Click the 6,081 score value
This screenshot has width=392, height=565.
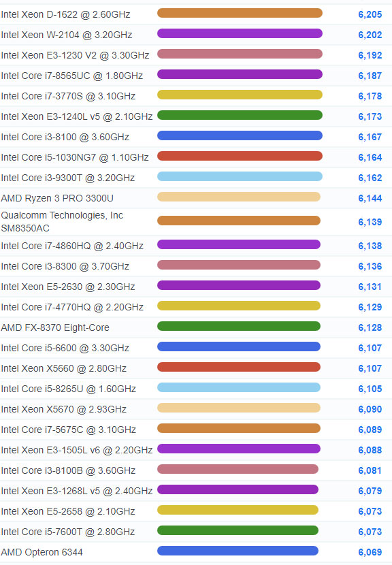(x=370, y=470)
